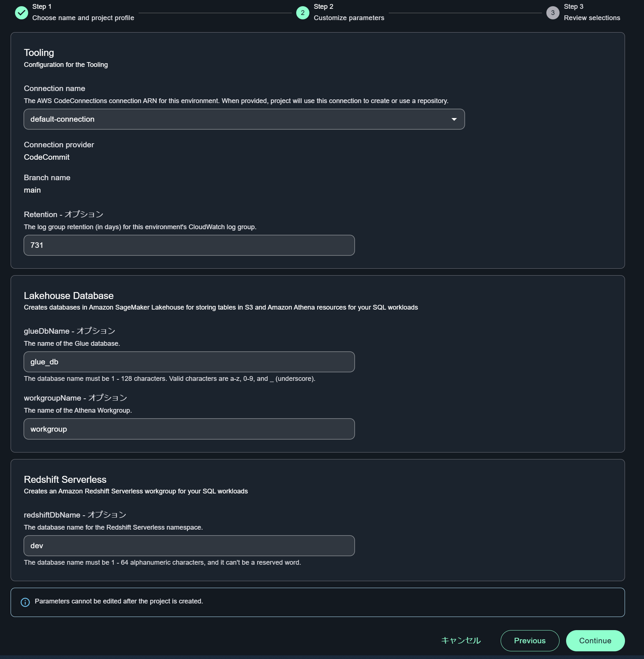Click the Branch name label

coord(47,178)
